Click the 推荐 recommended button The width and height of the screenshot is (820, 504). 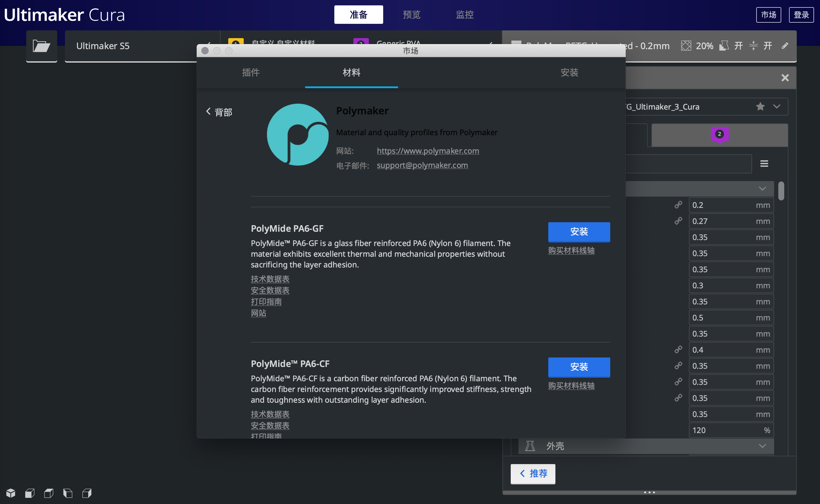(x=533, y=473)
